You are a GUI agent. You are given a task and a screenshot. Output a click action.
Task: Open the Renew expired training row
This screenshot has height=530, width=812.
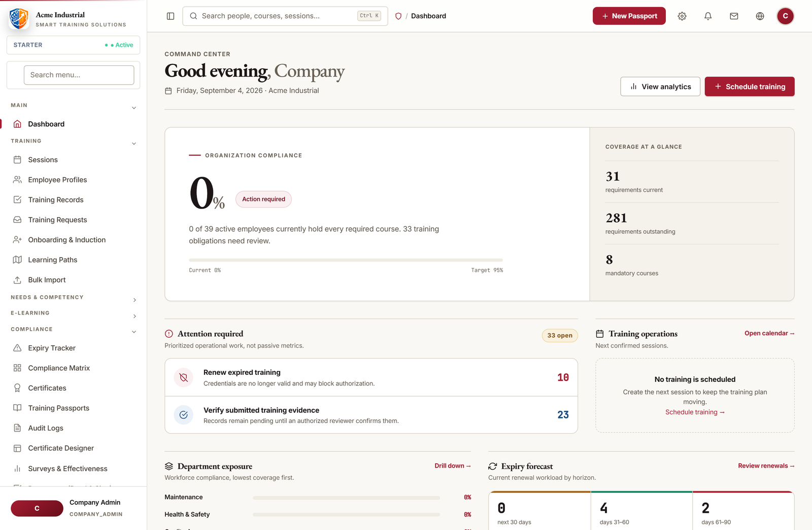pos(371,377)
